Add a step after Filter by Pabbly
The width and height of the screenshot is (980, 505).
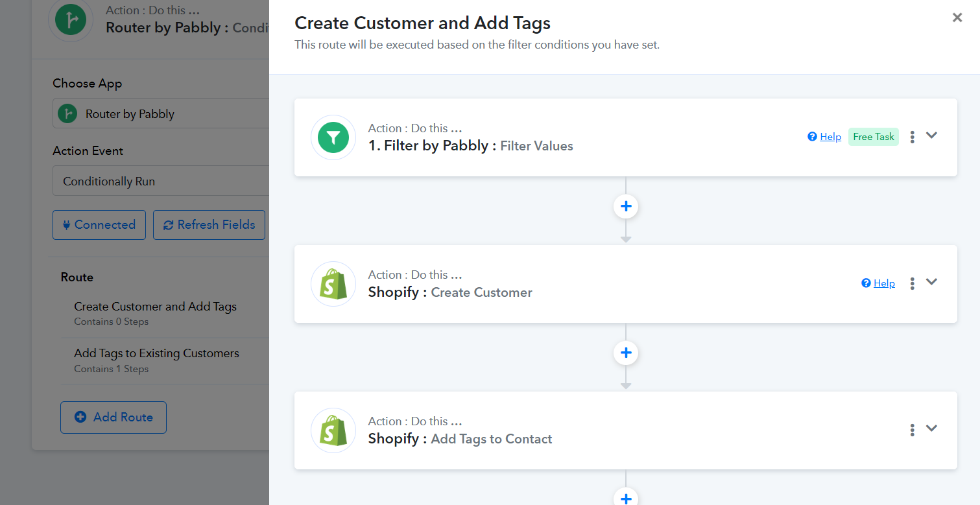coord(626,206)
